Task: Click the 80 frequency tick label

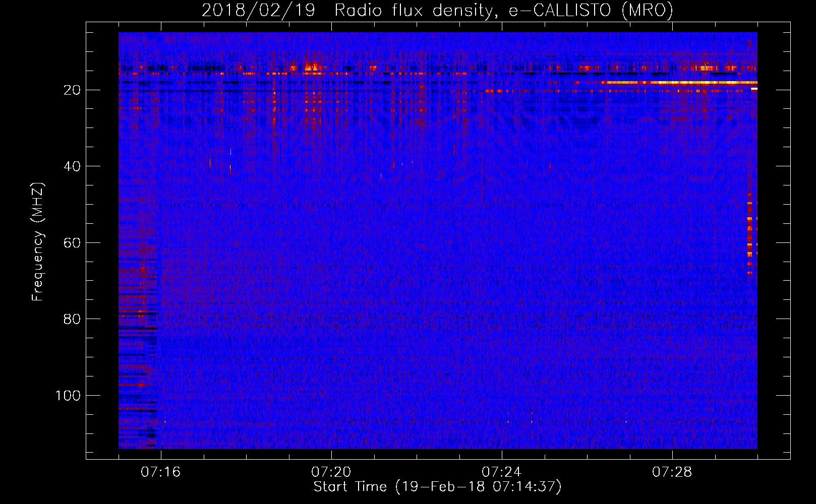Action: [73, 319]
